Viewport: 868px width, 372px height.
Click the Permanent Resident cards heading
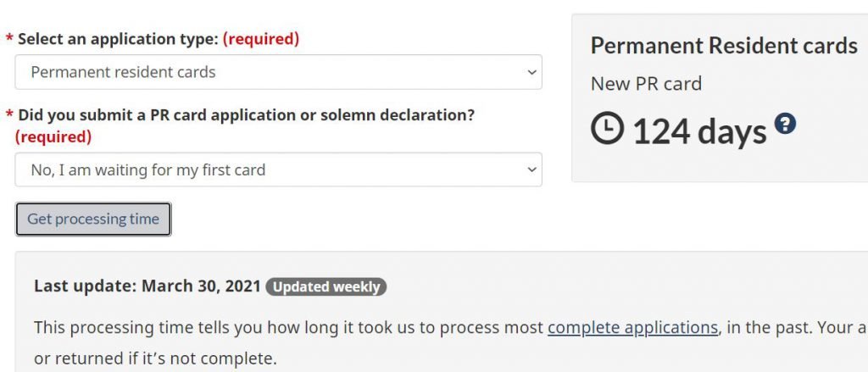pyautogui.click(x=724, y=46)
